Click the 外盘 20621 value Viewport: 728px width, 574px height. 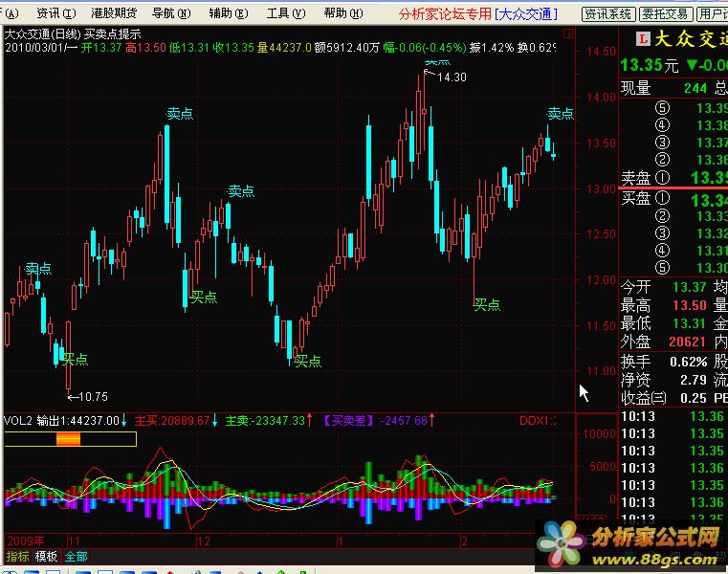point(687,342)
